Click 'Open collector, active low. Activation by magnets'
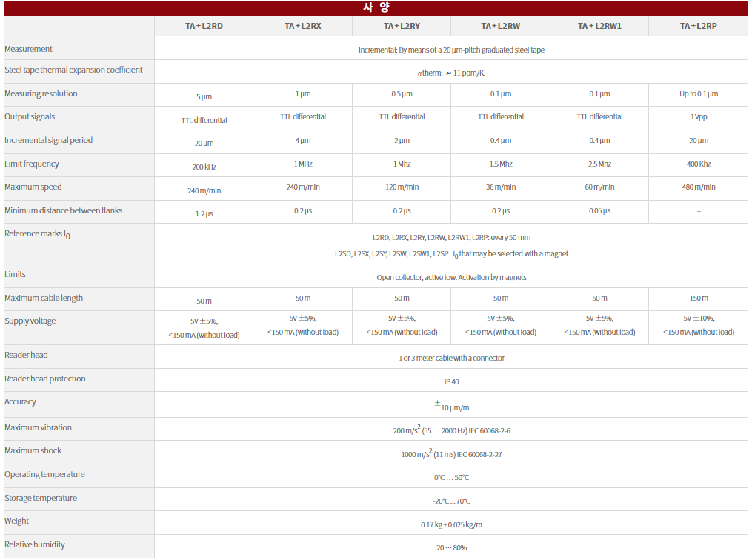The height and width of the screenshot is (560, 752). (x=451, y=277)
